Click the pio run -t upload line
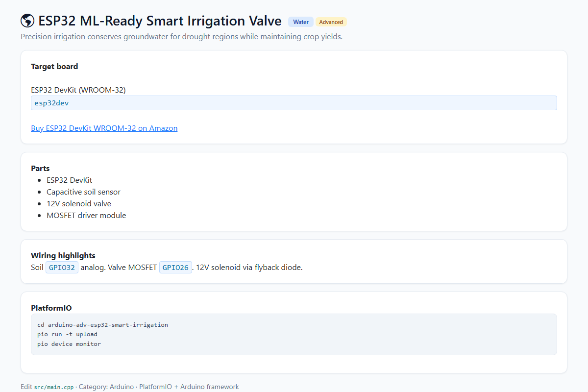The image size is (588, 392). coord(67,334)
